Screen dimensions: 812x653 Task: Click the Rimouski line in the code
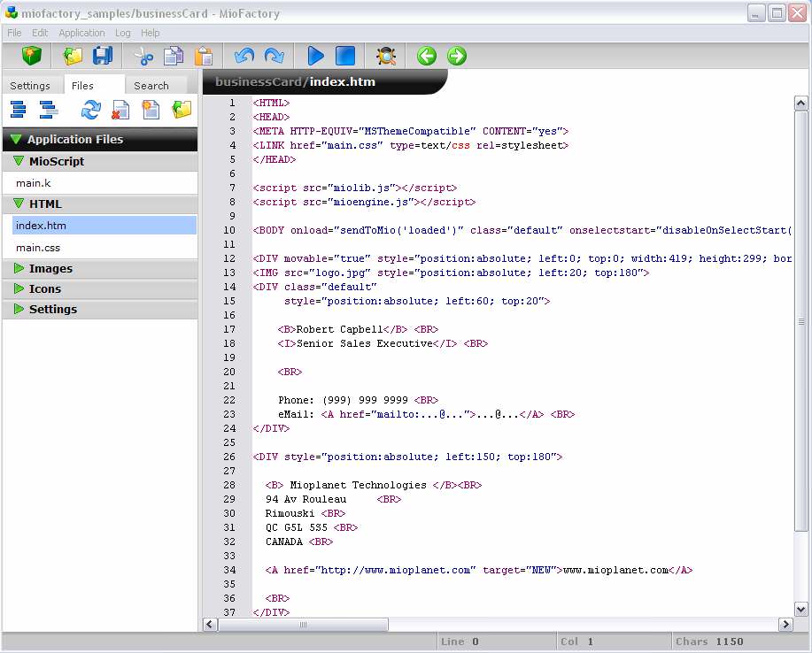305,513
